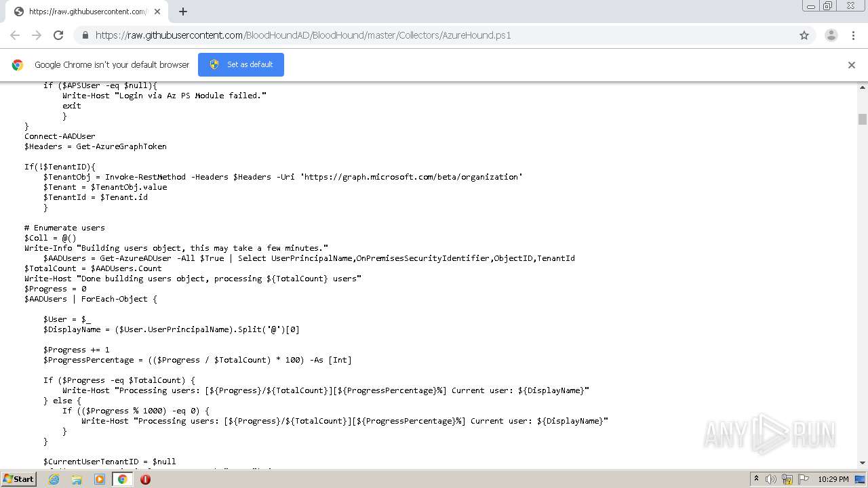View site information via lock icon
The image size is (868, 488).
tap(85, 35)
